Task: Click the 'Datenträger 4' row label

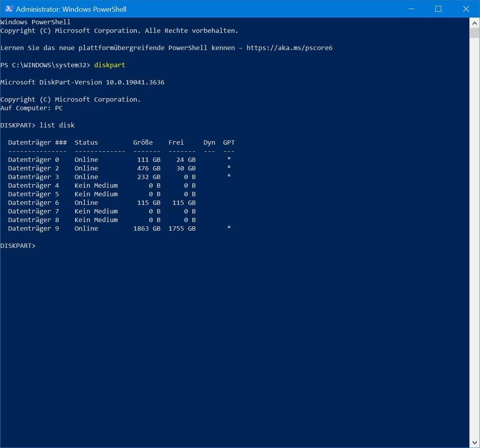Action: coord(34,185)
